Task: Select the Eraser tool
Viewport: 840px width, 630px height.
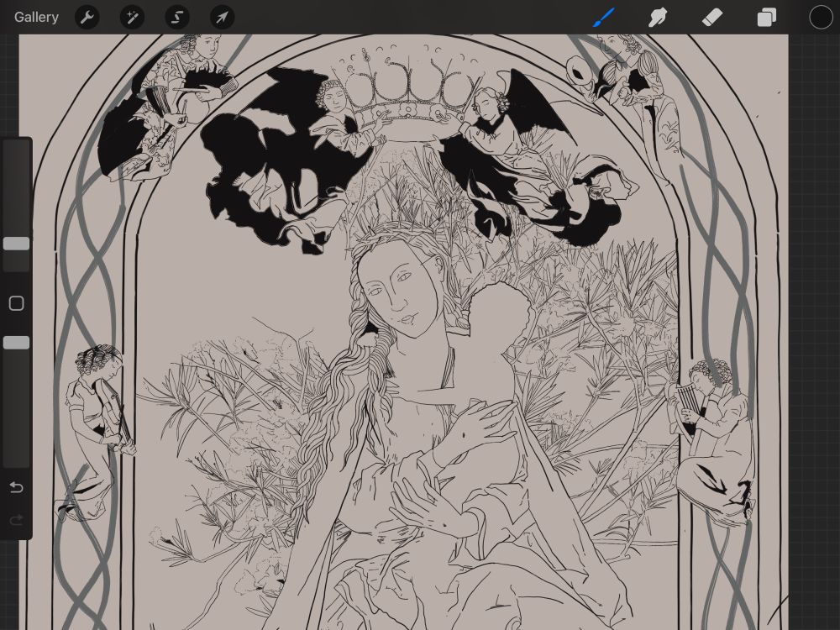Action: click(x=712, y=17)
